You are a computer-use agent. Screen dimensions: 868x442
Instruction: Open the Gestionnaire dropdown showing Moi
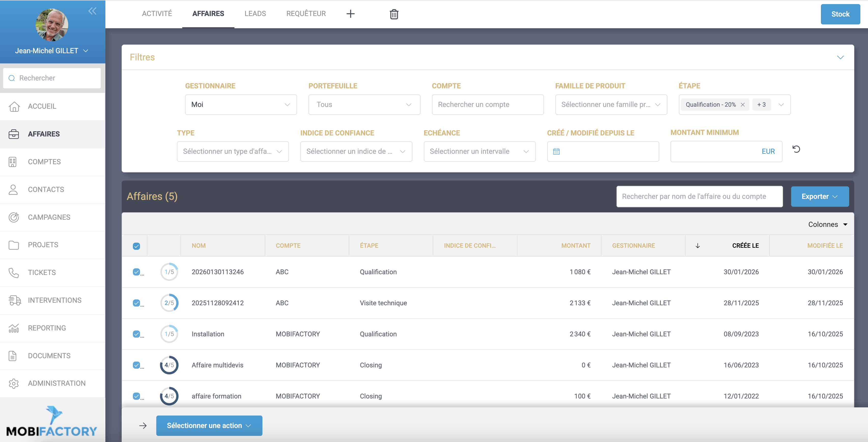tap(241, 104)
